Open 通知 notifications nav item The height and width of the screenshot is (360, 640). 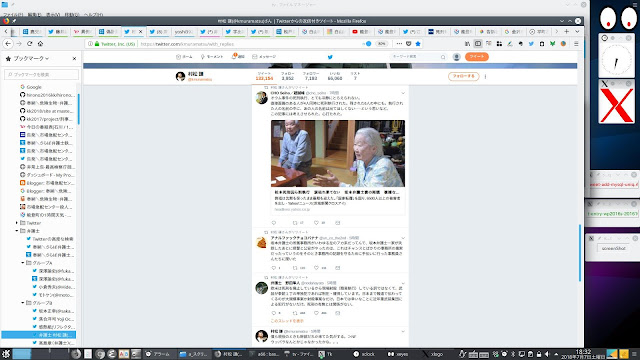238,57
